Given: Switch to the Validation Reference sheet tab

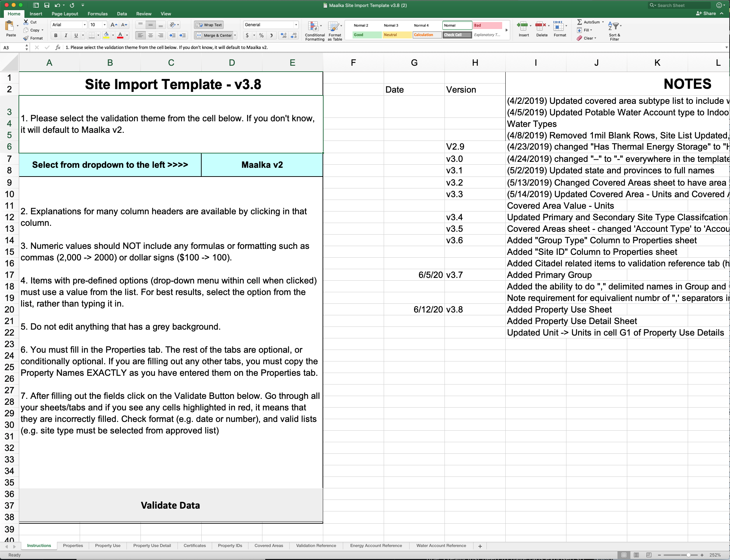Looking at the screenshot, I should click(x=316, y=546).
